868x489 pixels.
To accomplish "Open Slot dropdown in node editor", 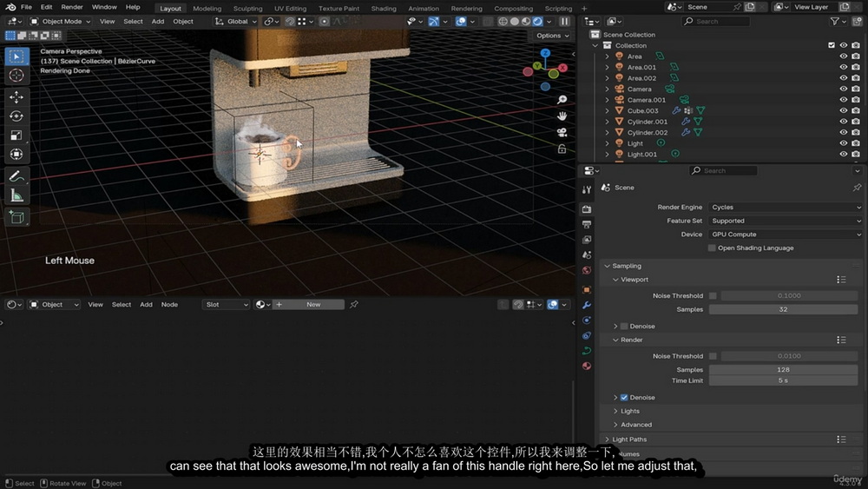I will pyautogui.click(x=226, y=305).
